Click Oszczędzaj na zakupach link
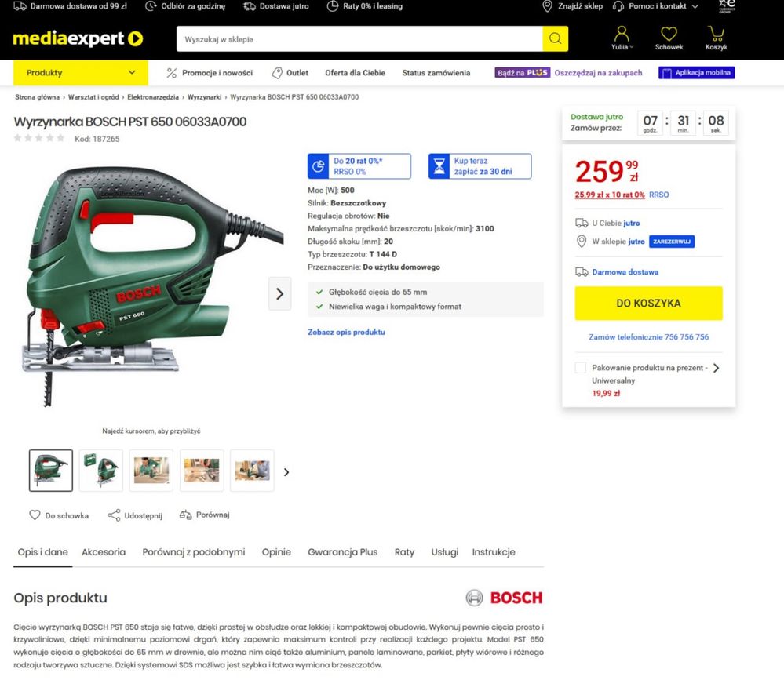The height and width of the screenshot is (691, 784). (598, 73)
